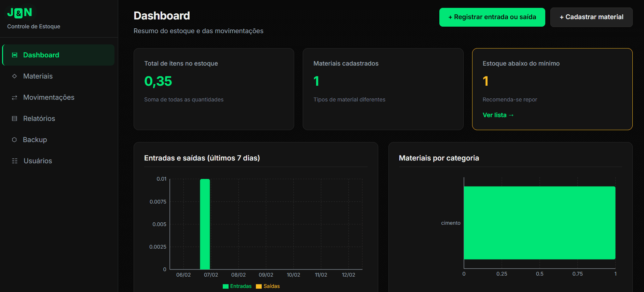644x292 pixels.
Task: Click the Movimentações arrows icon
Action: click(14, 98)
